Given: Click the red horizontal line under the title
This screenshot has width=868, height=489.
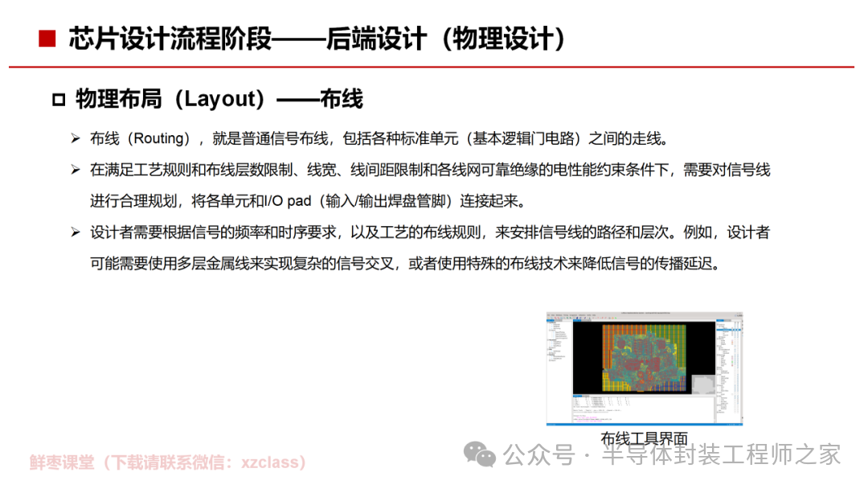Looking at the screenshot, I should pos(434,67).
